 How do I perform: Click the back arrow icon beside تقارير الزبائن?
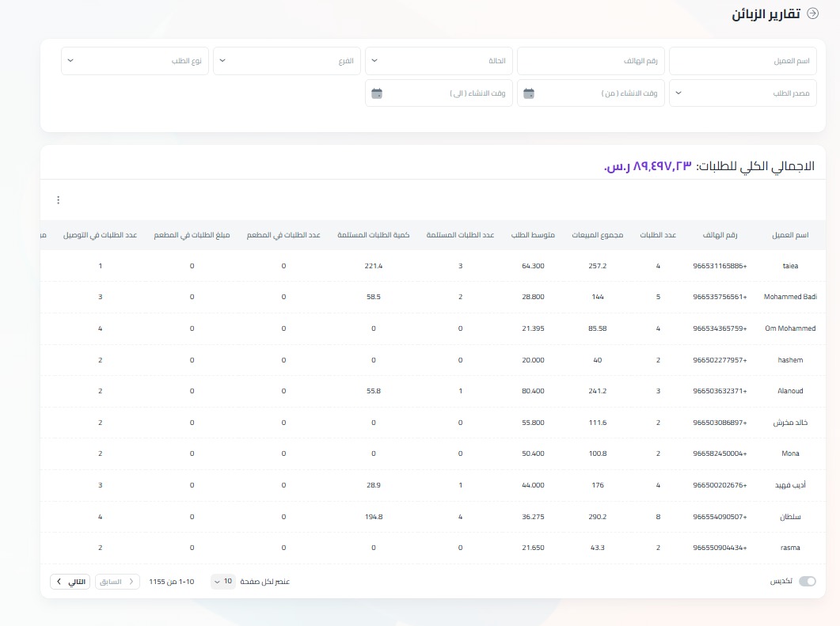click(811, 13)
